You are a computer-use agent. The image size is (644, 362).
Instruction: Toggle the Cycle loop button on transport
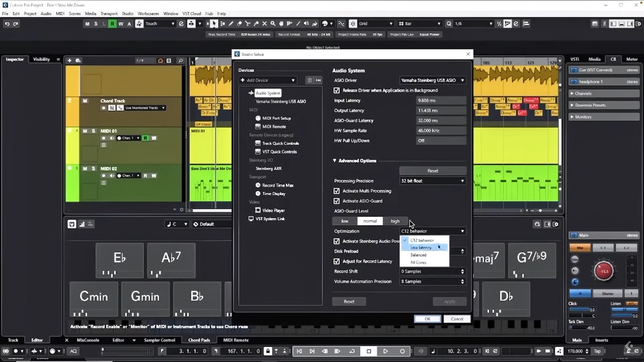coord(352,351)
